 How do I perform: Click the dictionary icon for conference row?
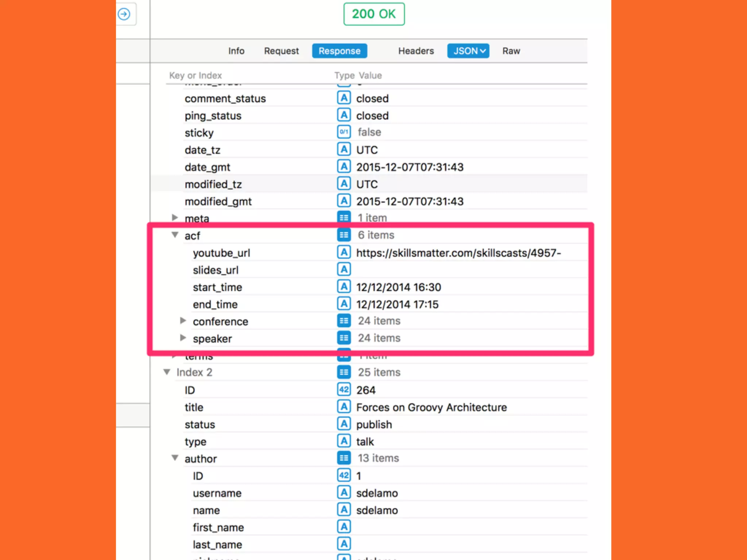point(344,321)
